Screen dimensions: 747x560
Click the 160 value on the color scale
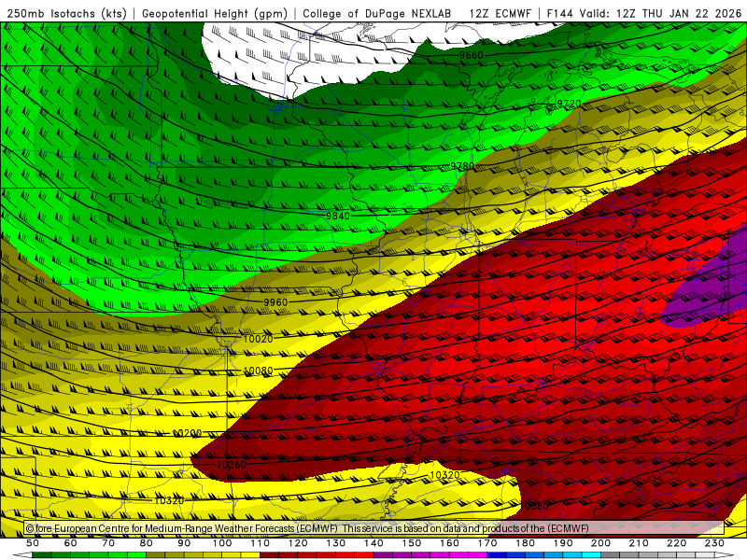449,543
